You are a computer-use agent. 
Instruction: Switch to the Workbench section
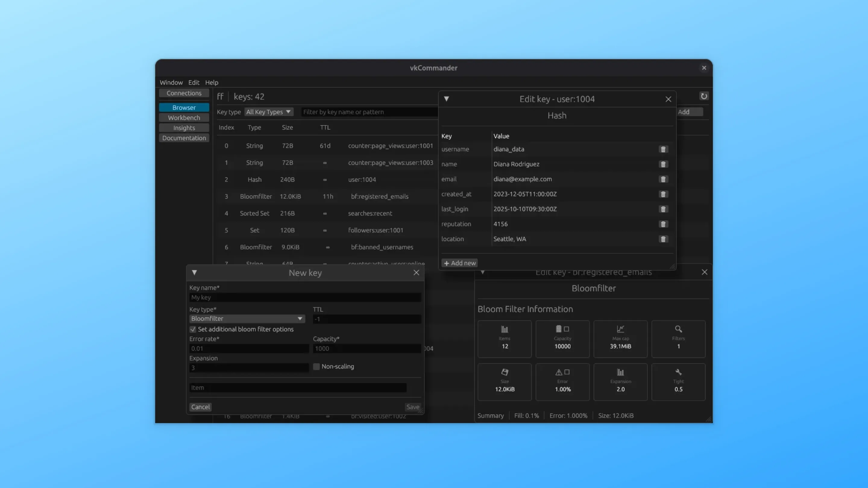[x=184, y=117]
